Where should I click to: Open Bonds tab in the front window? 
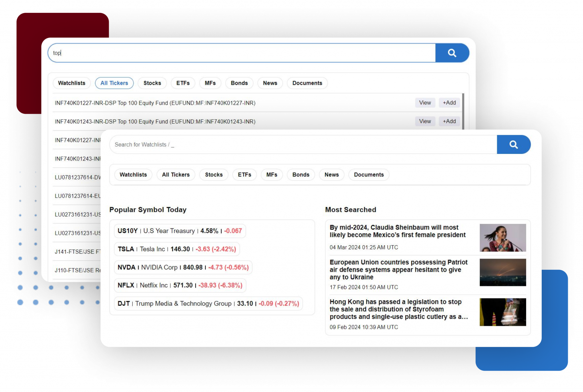click(x=301, y=175)
